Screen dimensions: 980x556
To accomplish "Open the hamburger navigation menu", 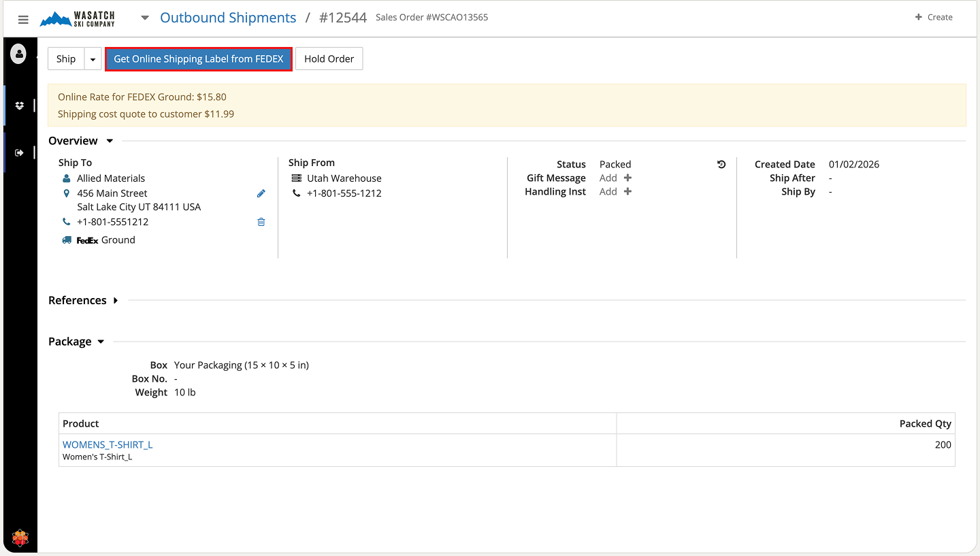I will pos(23,20).
